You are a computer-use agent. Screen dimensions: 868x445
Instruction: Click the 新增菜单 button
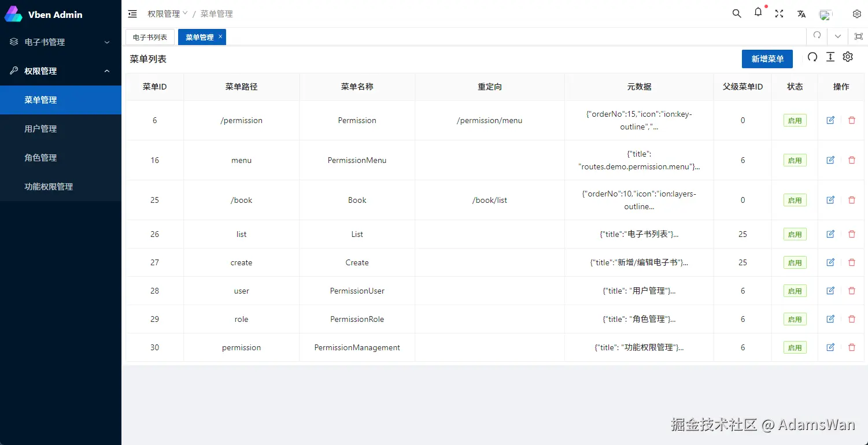click(767, 59)
